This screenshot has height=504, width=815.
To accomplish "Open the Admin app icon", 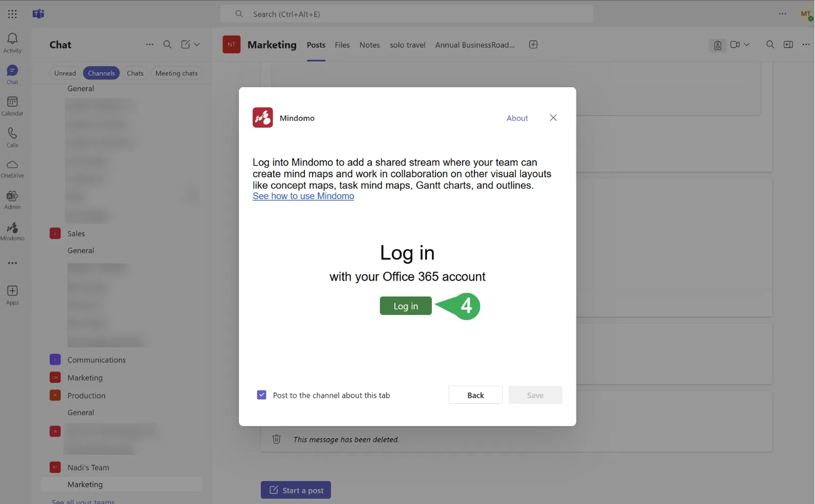I will coord(12,200).
